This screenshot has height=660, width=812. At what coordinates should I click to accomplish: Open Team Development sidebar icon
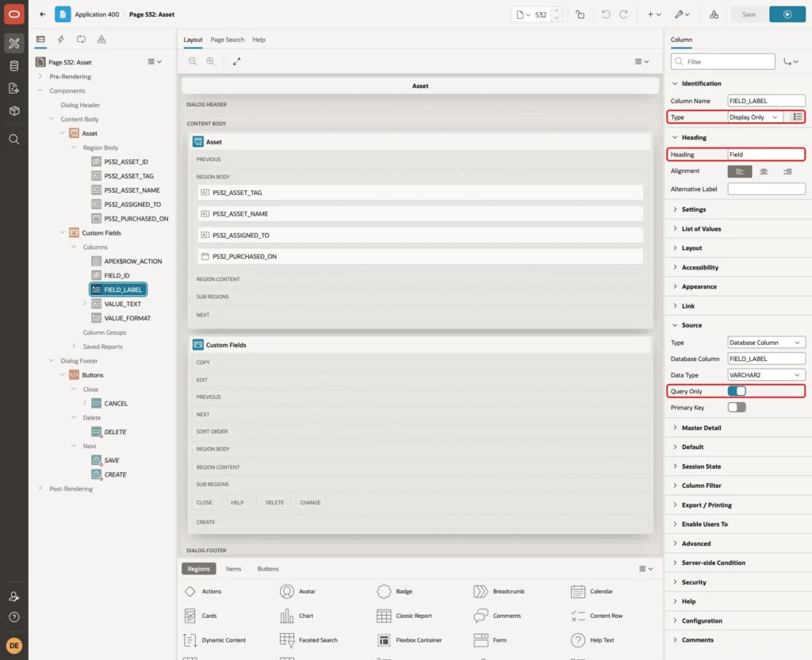tap(14, 89)
